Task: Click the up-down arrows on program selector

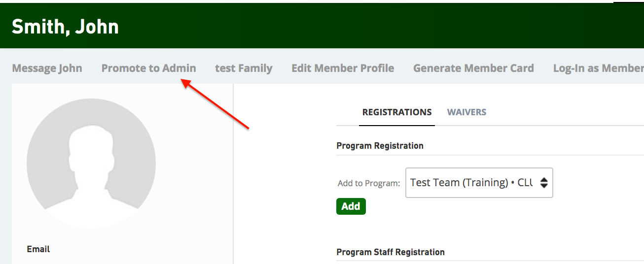Action: click(x=543, y=183)
